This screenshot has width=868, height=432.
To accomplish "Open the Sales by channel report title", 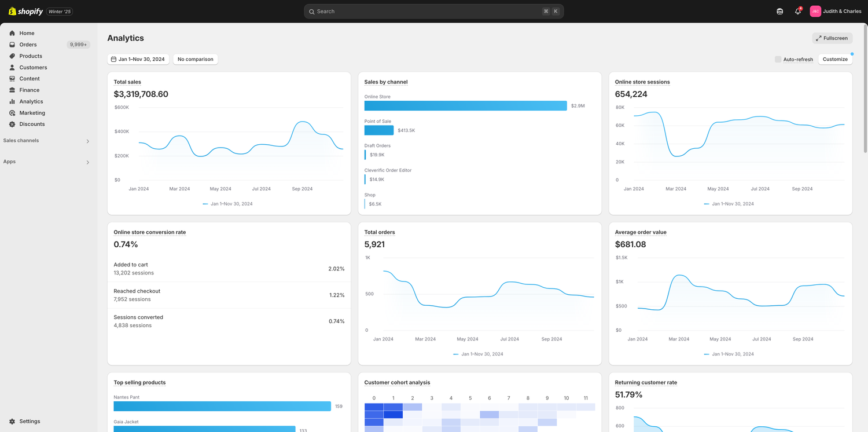I will (x=386, y=82).
